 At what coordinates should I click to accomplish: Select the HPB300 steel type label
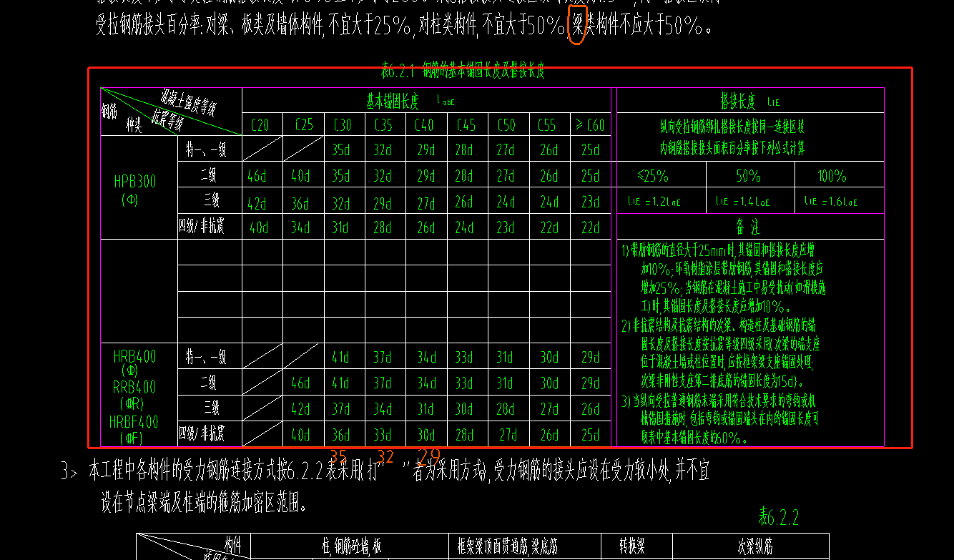click(x=135, y=182)
